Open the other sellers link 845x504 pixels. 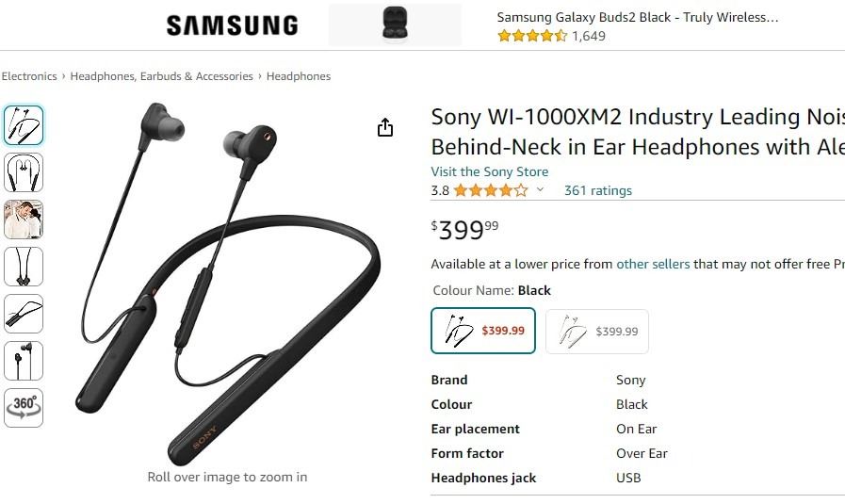point(653,264)
